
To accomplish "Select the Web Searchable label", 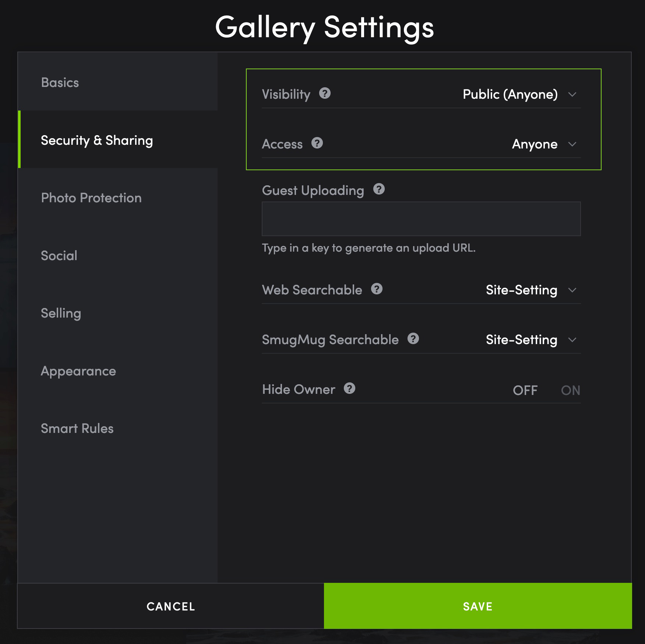I will click(x=312, y=290).
